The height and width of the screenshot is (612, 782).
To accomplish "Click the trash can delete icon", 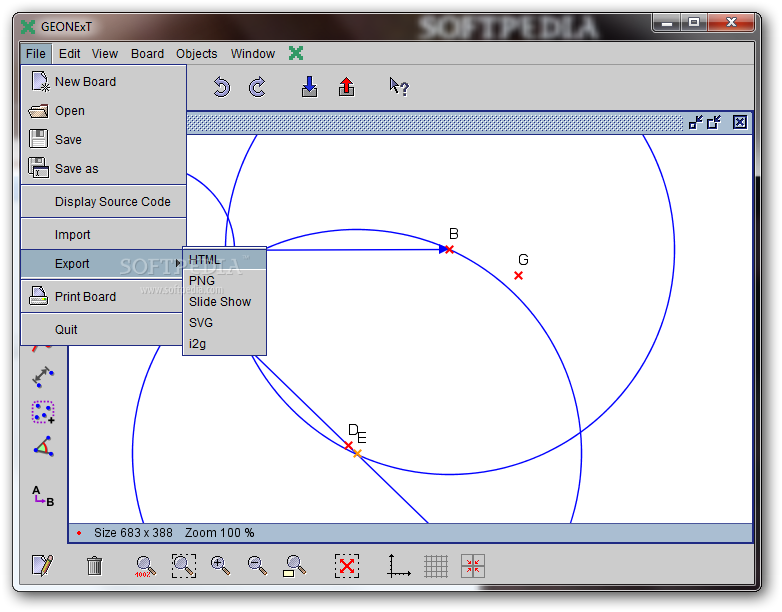I will tap(94, 566).
